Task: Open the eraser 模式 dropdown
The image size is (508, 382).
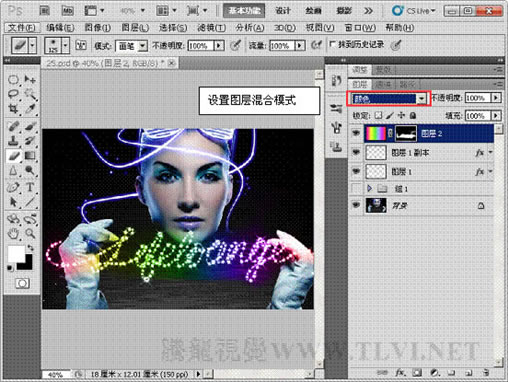Action: pyautogui.click(x=131, y=46)
